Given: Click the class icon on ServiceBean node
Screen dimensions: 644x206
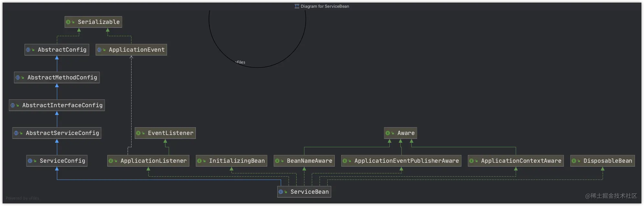Looking at the screenshot, I should 281,192.
